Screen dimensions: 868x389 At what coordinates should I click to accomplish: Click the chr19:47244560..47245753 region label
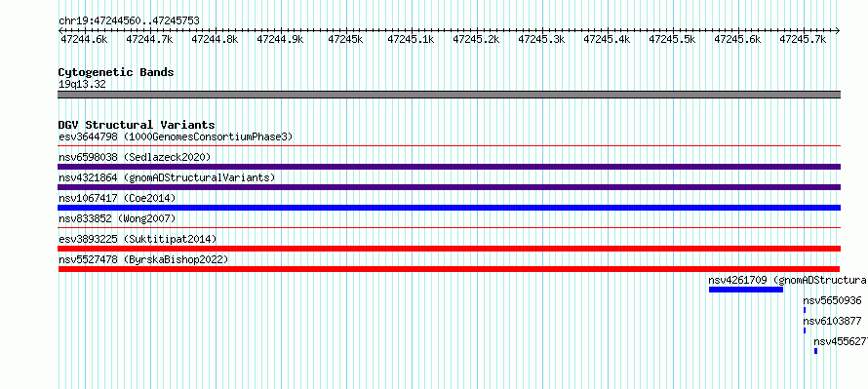(x=129, y=21)
